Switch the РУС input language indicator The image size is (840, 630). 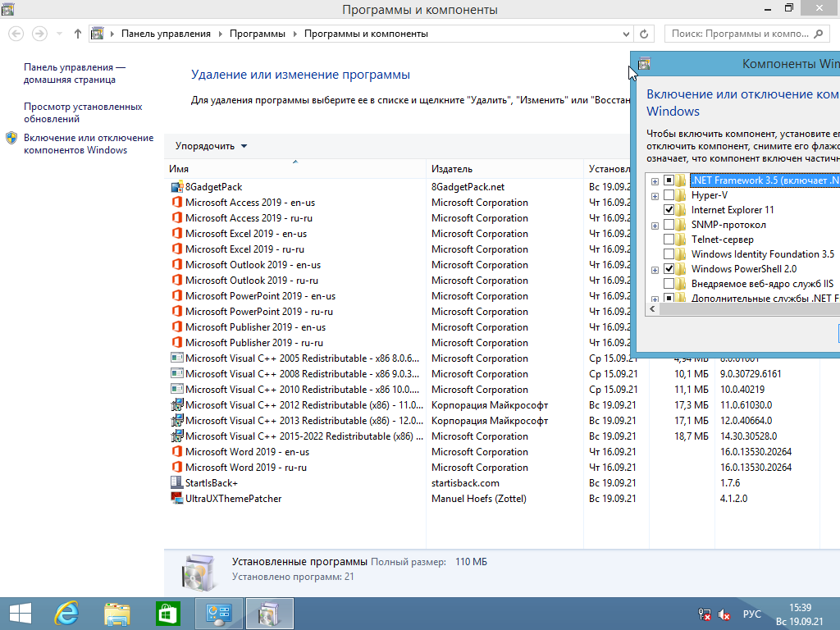tap(751, 614)
